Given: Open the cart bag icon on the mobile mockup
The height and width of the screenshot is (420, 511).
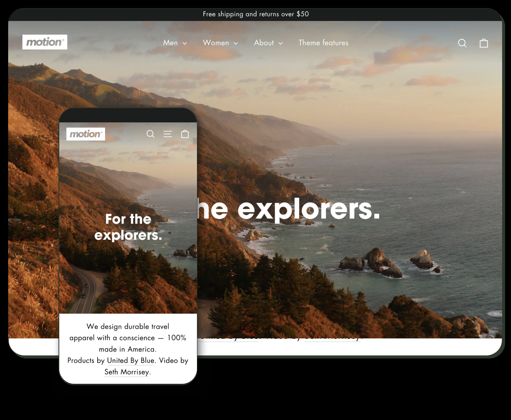Looking at the screenshot, I should click(185, 134).
